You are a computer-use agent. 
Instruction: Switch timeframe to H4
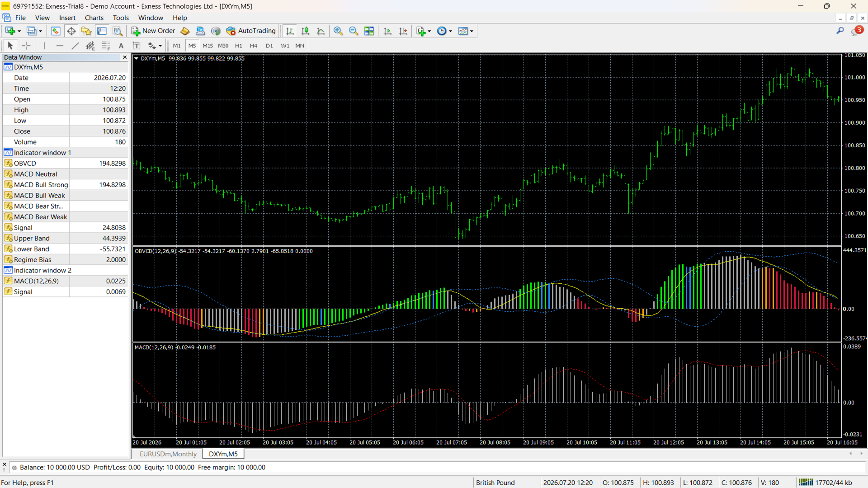254,46
